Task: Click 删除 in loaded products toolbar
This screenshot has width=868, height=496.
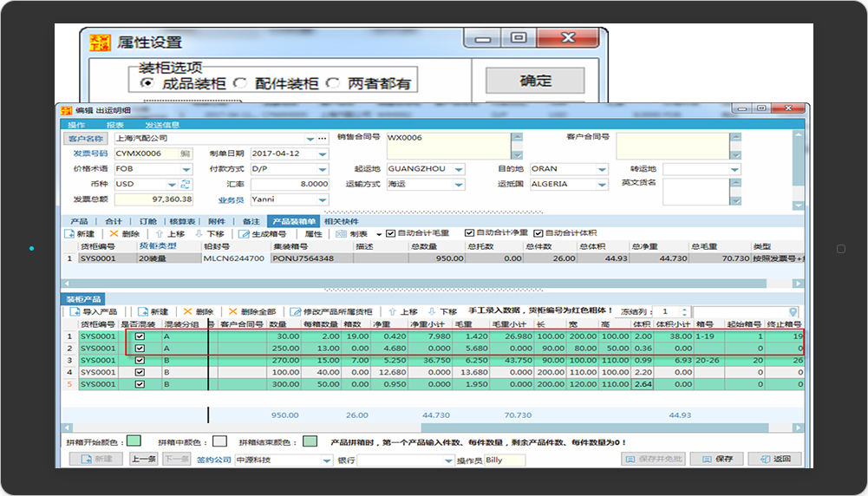Action: (199, 311)
